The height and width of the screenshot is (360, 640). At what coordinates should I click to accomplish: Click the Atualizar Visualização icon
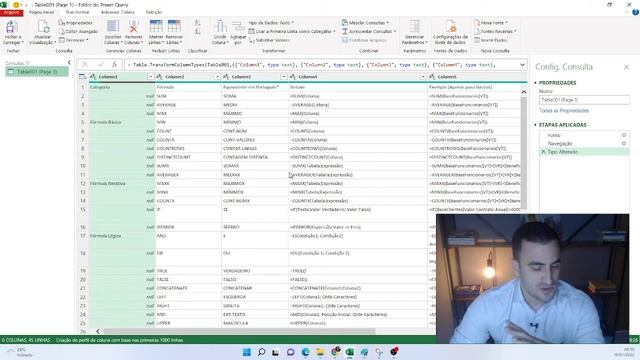click(x=42, y=27)
